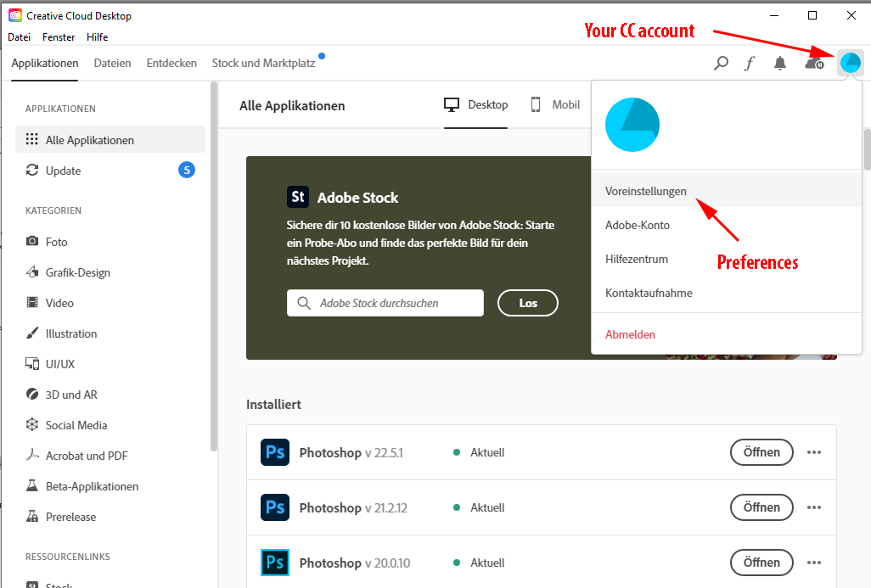
Task: Click the Photoshop v 22.5.1 app icon
Action: 274,452
